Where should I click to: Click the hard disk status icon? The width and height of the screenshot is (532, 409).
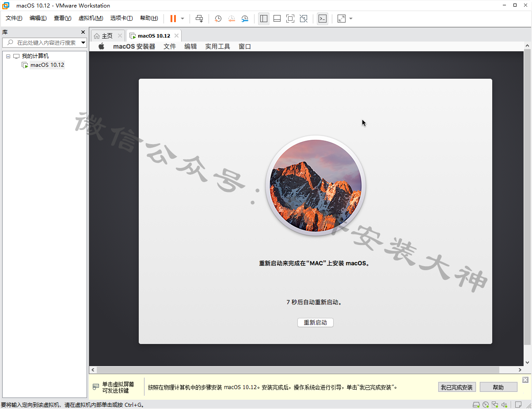476,405
